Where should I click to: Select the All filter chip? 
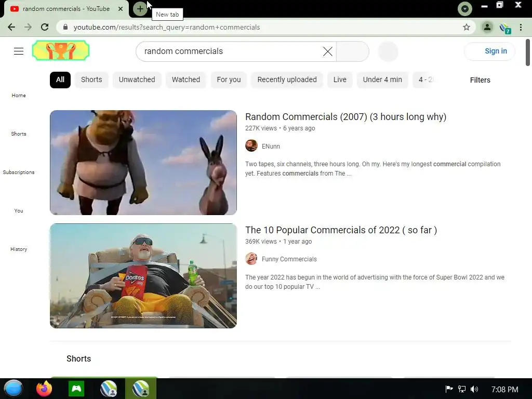tap(60, 79)
